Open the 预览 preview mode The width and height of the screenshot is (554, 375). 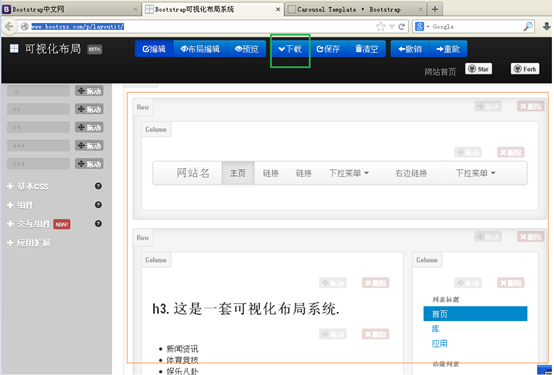click(x=247, y=49)
